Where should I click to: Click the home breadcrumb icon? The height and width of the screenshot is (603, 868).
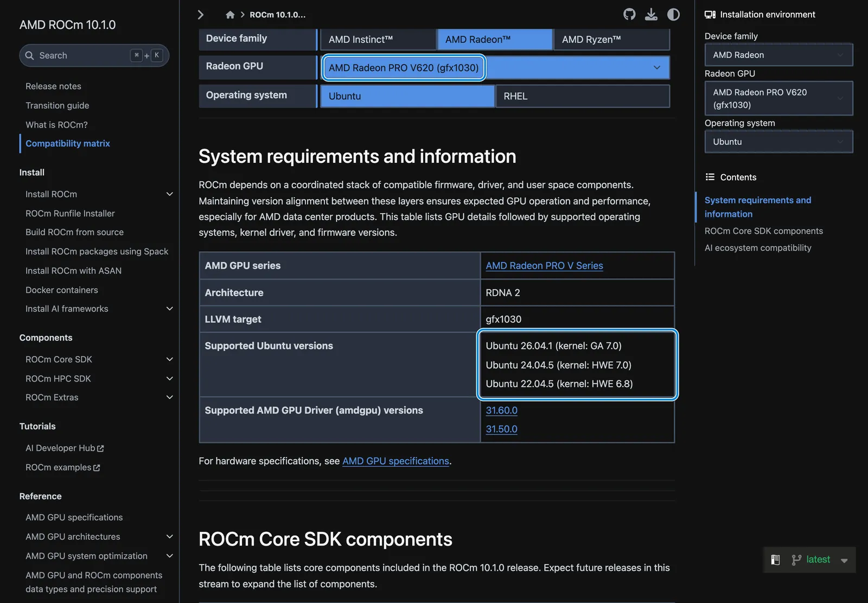[x=230, y=15]
